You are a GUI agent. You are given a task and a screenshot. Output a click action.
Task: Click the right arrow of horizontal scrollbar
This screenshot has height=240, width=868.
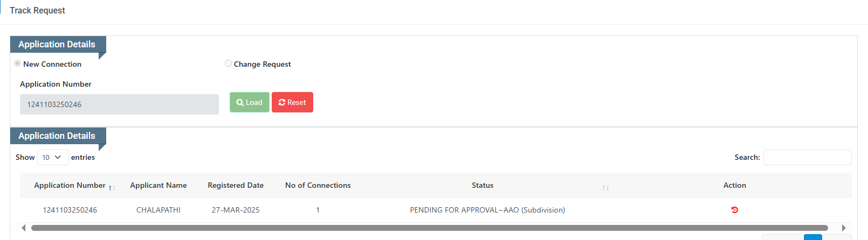pyautogui.click(x=844, y=228)
